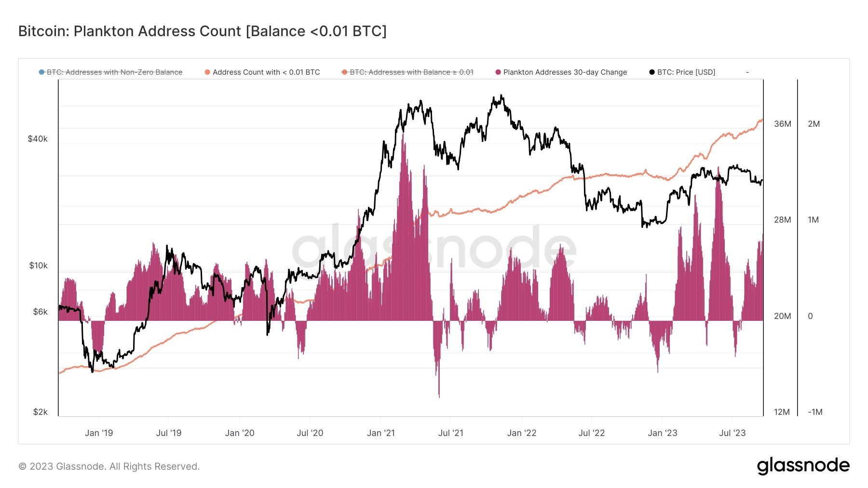The image size is (868, 488).
Task: Enable the struck-through 'Addresses with Non-Zero Balance' series
Action: coord(114,72)
